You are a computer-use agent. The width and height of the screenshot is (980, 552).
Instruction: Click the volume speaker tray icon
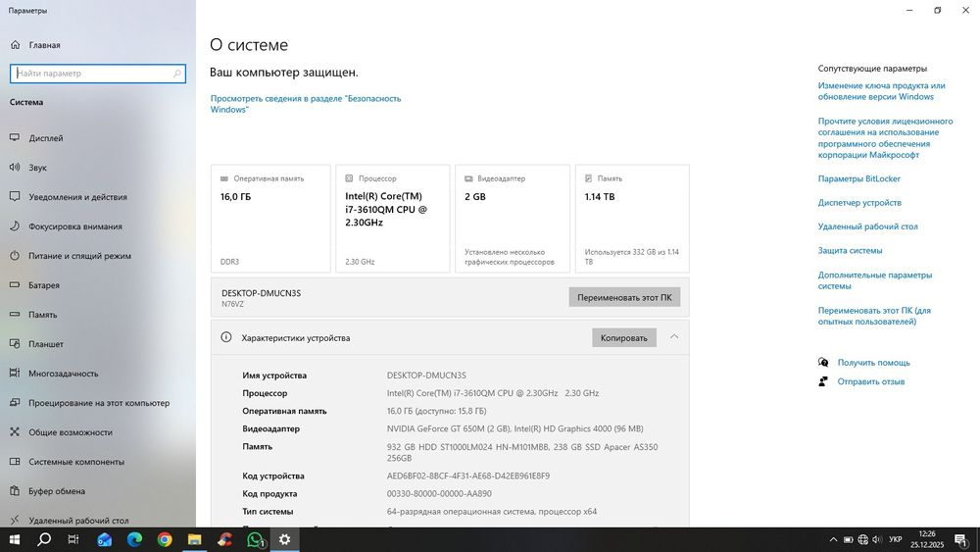click(x=877, y=539)
